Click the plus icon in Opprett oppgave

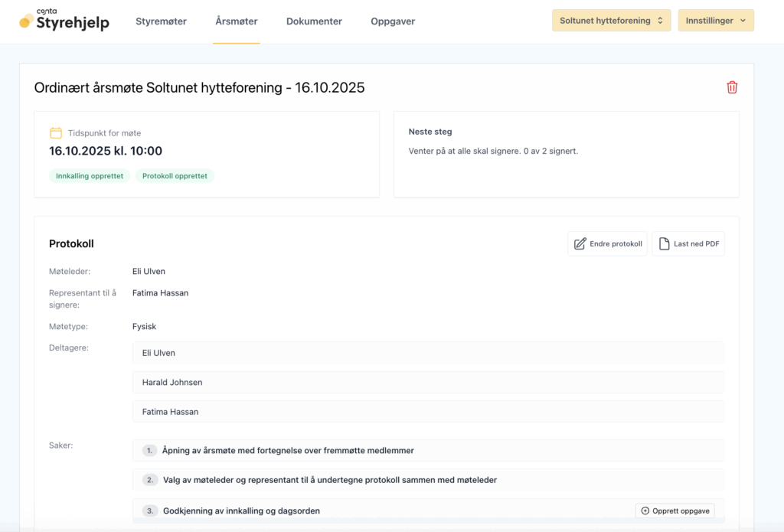coord(645,511)
